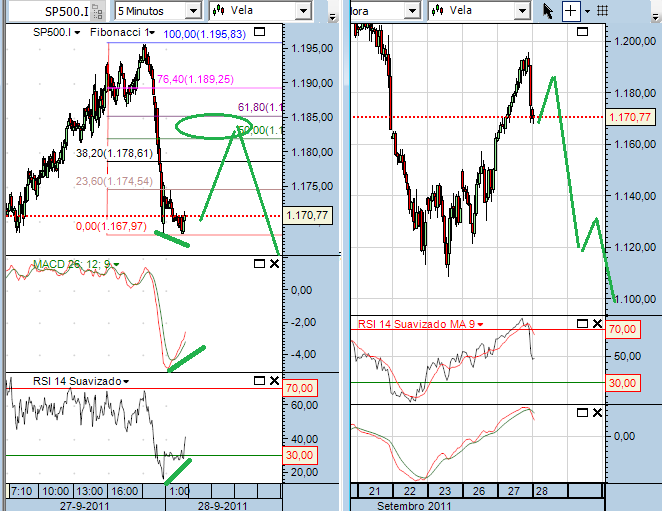Click the SP500.I symbol input field
The width and height of the screenshot is (662, 511).
[50, 11]
